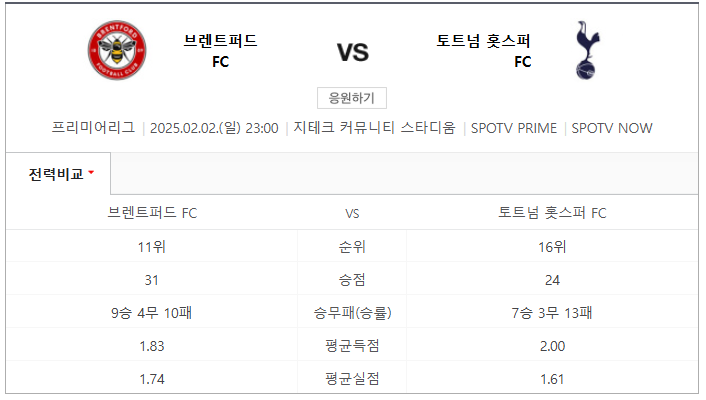The width and height of the screenshot is (706, 400).
Task: Click the 평균득점 row label
Action: pyautogui.click(x=352, y=346)
